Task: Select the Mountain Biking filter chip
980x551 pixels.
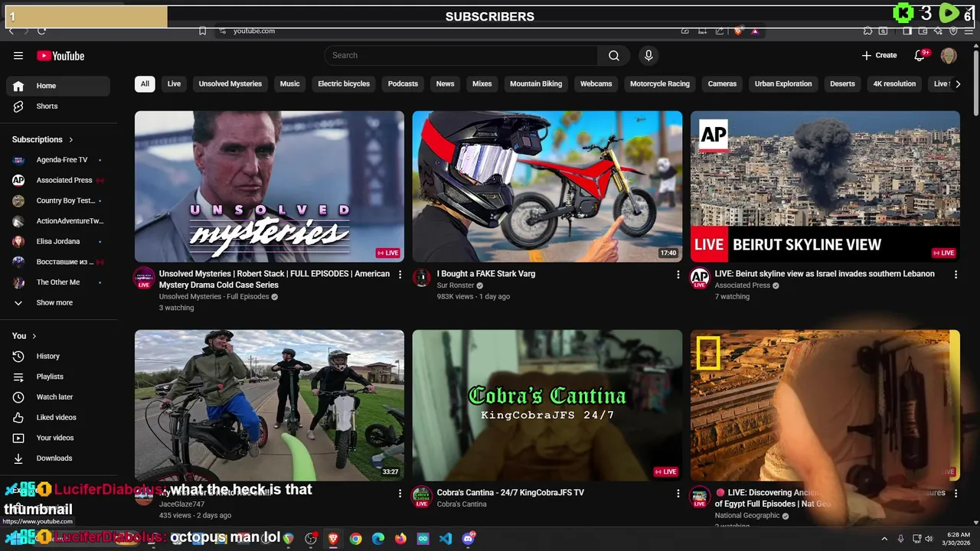Action: click(536, 84)
